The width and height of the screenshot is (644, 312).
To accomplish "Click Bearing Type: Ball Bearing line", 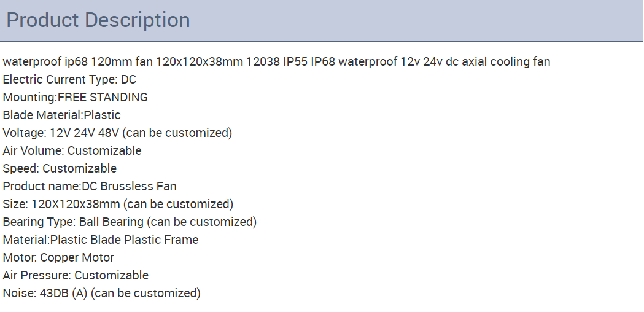I will click(130, 222).
